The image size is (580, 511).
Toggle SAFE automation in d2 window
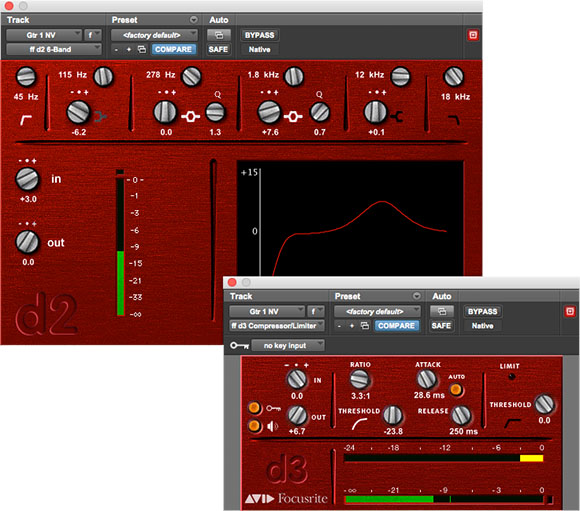[x=218, y=49]
